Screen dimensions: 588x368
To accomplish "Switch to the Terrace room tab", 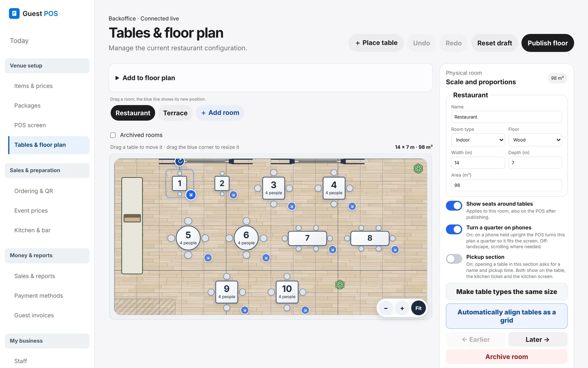I will coord(175,113).
